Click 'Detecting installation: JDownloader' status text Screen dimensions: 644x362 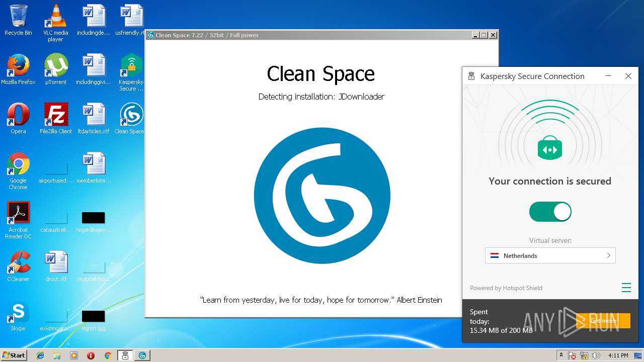(321, 97)
